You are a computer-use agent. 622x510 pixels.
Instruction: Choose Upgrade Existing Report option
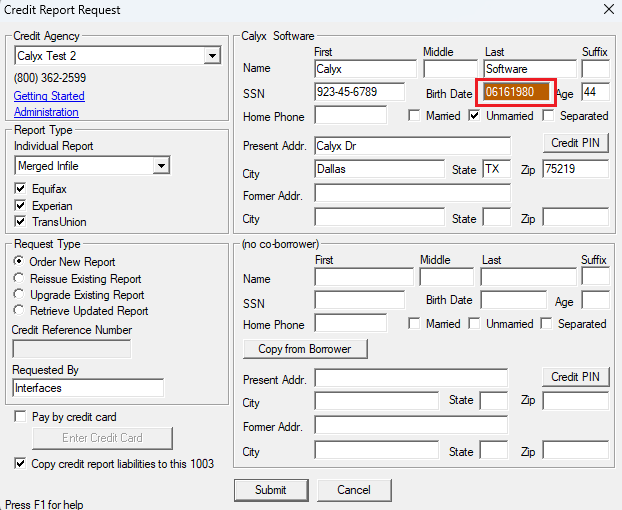(18, 294)
